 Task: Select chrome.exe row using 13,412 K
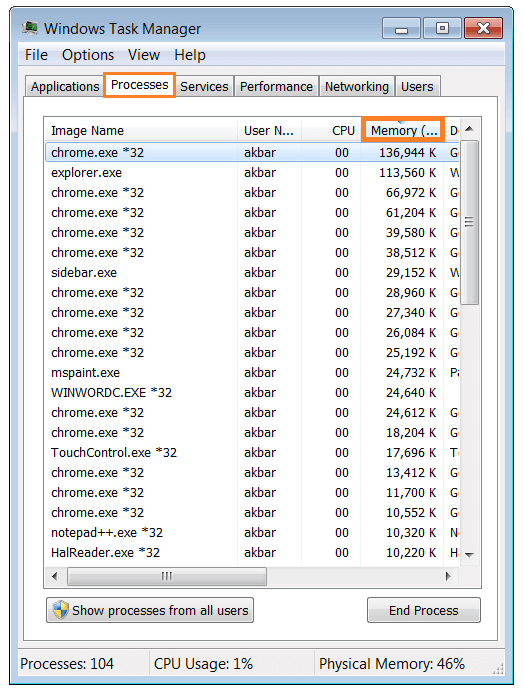pos(252,472)
